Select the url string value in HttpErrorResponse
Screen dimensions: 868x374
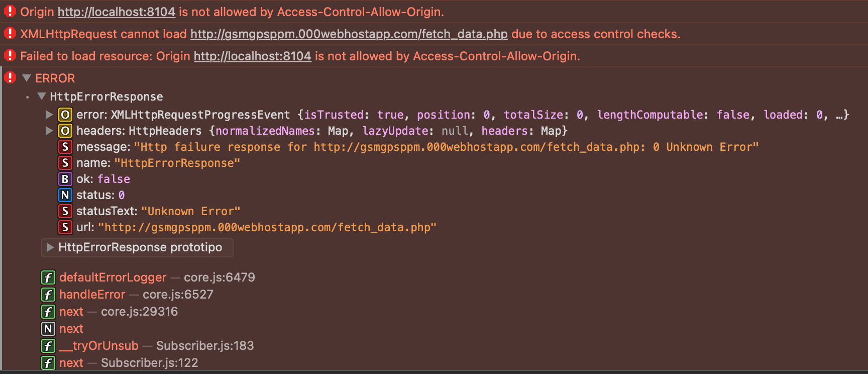point(268,227)
